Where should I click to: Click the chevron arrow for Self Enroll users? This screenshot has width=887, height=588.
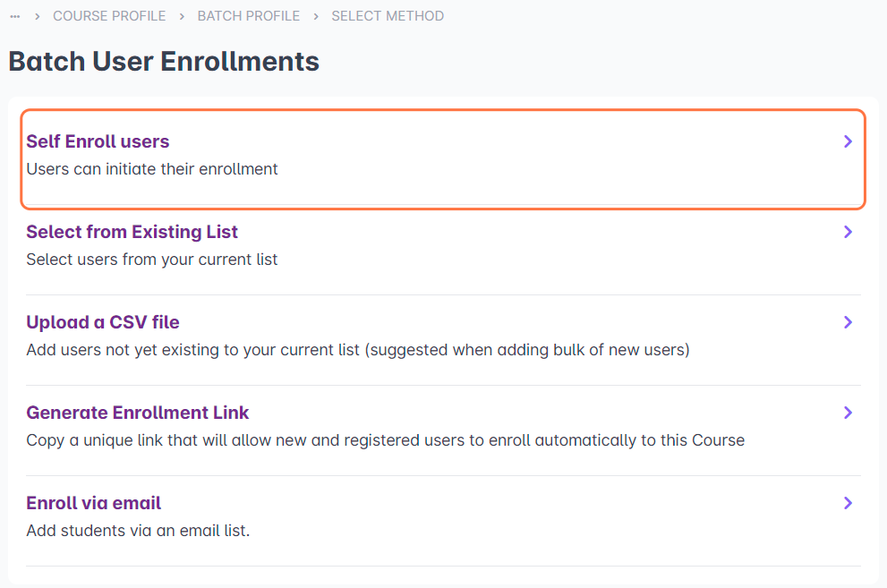click(x=848, y=141)
